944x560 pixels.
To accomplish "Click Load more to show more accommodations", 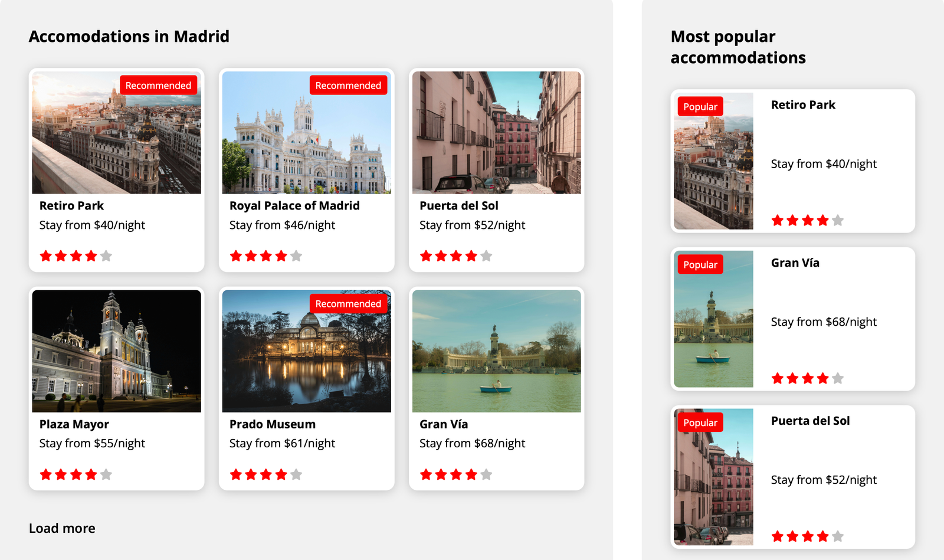I will 62,528.
